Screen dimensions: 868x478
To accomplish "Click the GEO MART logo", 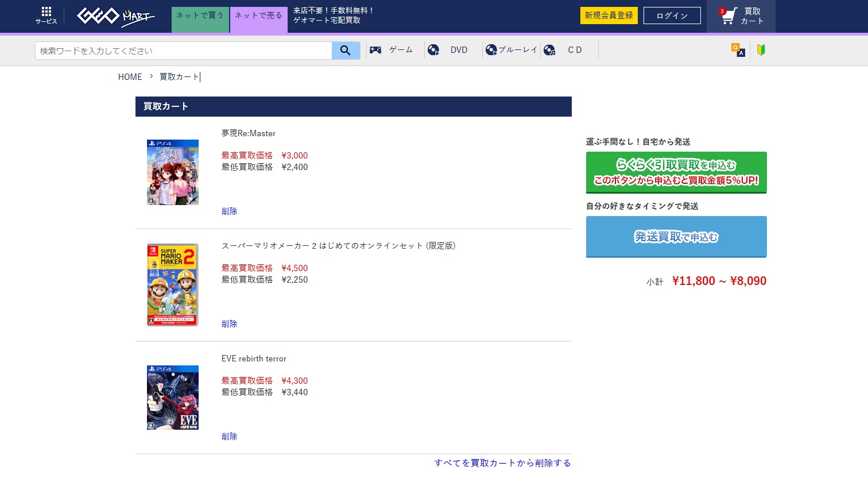I will [116, 17].
